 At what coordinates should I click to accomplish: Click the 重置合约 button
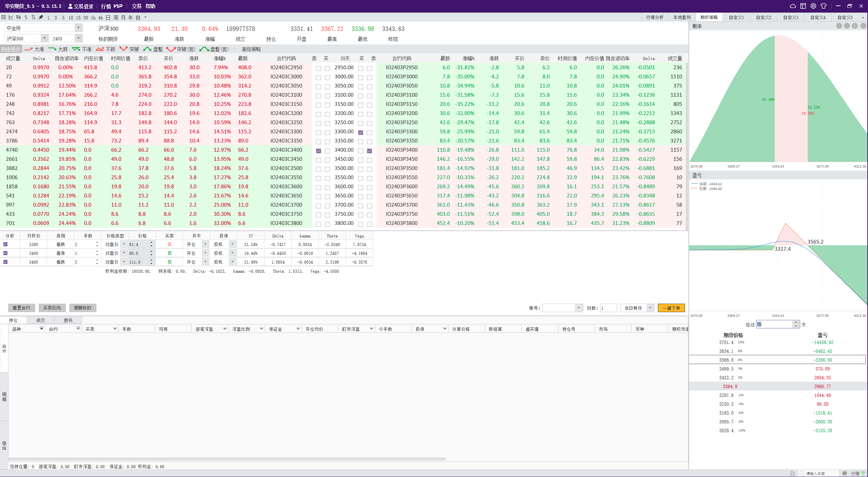(x=21, y=308)
